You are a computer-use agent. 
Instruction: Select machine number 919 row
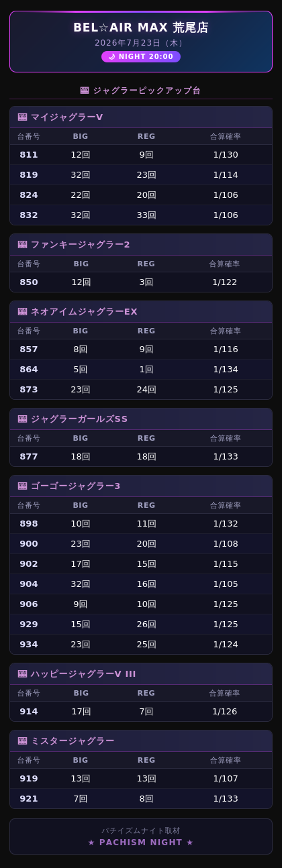pos(141,778)
